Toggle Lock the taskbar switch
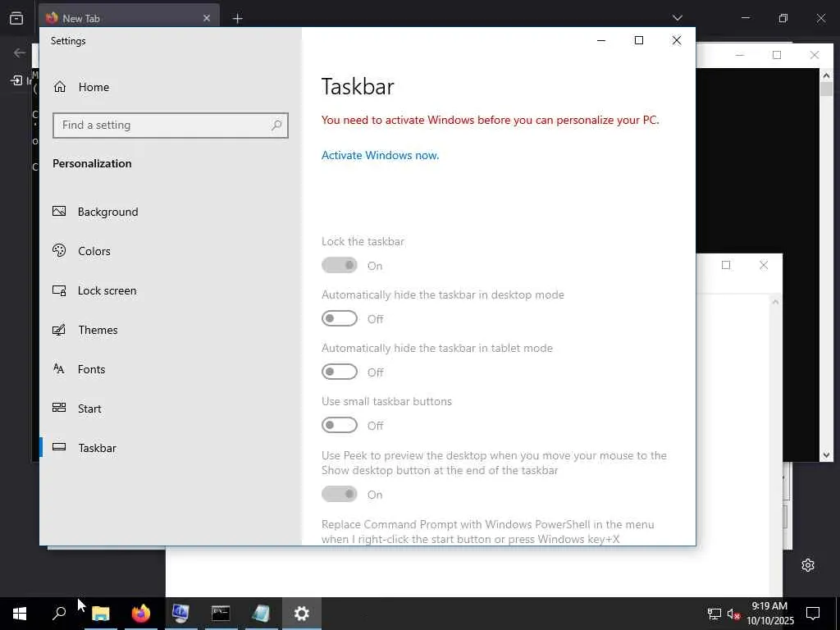Screen dimensions: 840x630 [x=339, y=265]
